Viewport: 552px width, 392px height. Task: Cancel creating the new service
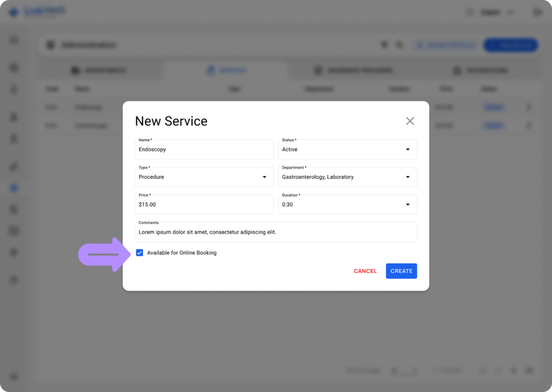pos(365,271)
